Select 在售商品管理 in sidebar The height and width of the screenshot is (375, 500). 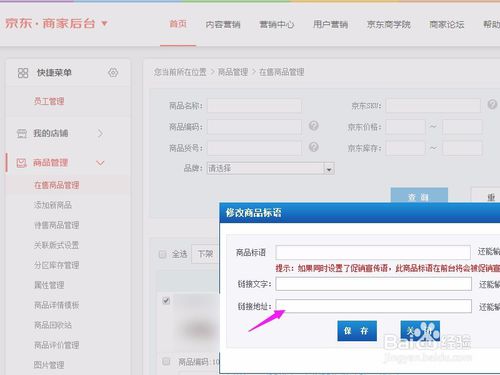click(x=57, y=185)
